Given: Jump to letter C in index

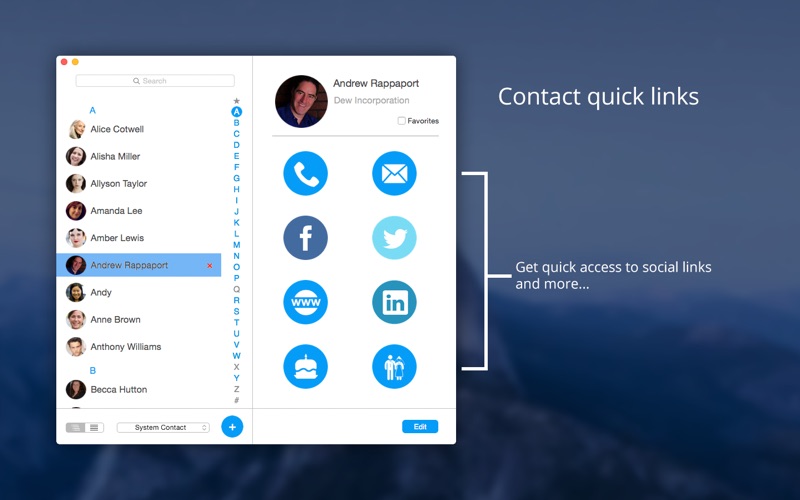Looking at the screenshot, I should coord(236,134).
